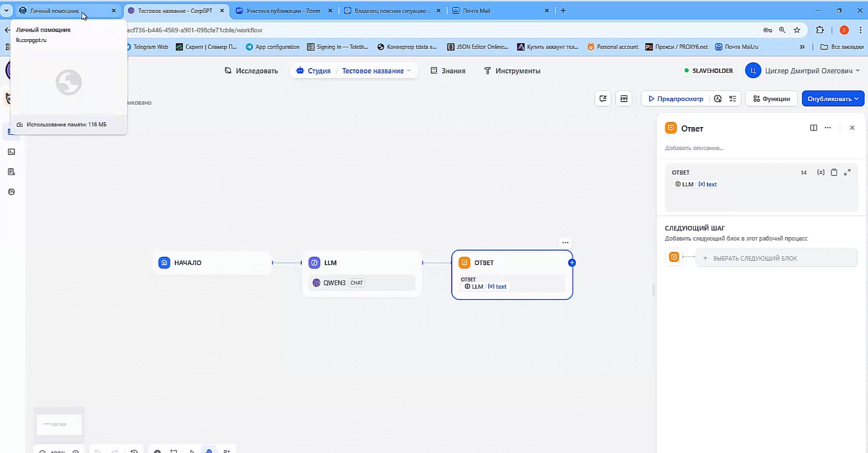This screenshot has height=453, width=868.
Task: Open the three-dots menu above ОТВЕТ node
Action: pyautogui.click(x=565, y=243)
